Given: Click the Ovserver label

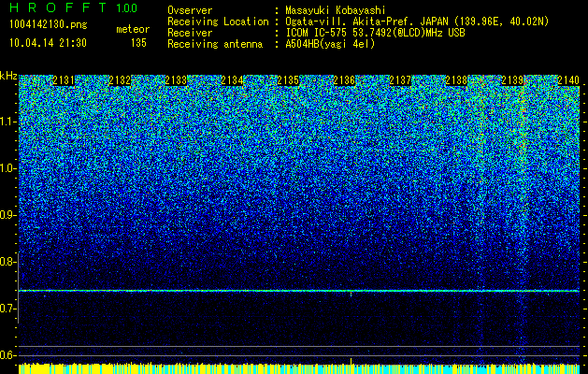Looking at the screenshot, I should click(190, 10).
